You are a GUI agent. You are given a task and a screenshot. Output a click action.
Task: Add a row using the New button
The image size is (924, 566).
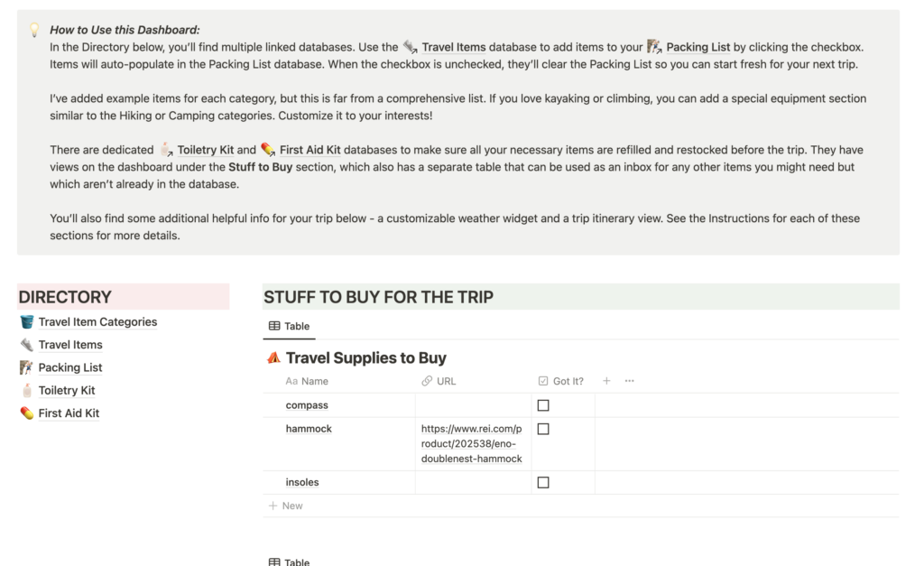285,506
